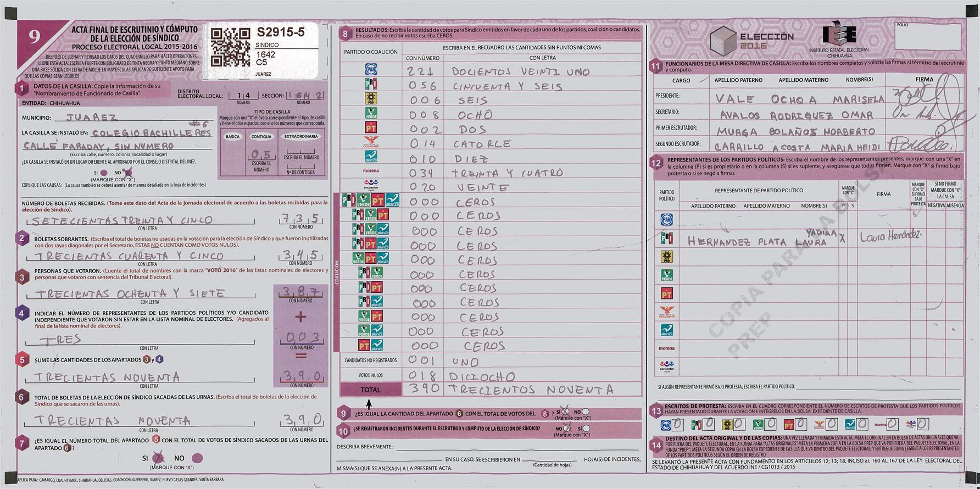Click the votos nulos number field

tap(423, 376)
